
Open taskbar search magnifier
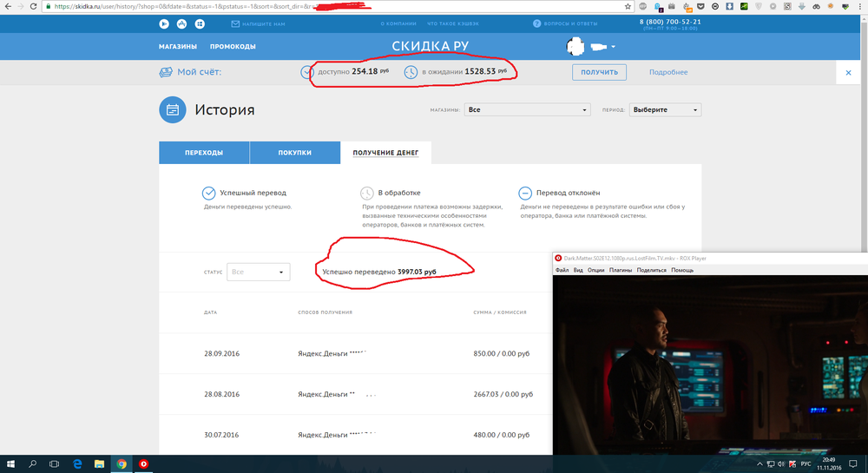click(x=33, y=464)
